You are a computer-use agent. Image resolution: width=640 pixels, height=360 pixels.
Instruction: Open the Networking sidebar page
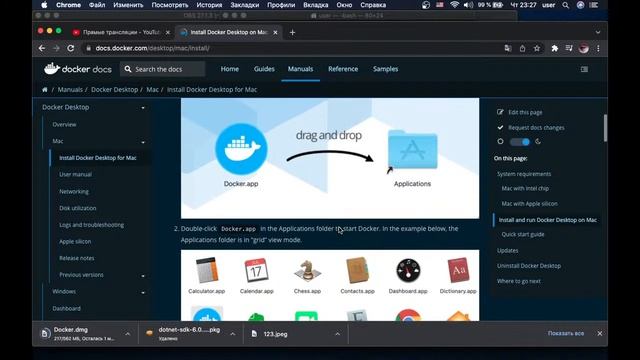pos(74,191)
